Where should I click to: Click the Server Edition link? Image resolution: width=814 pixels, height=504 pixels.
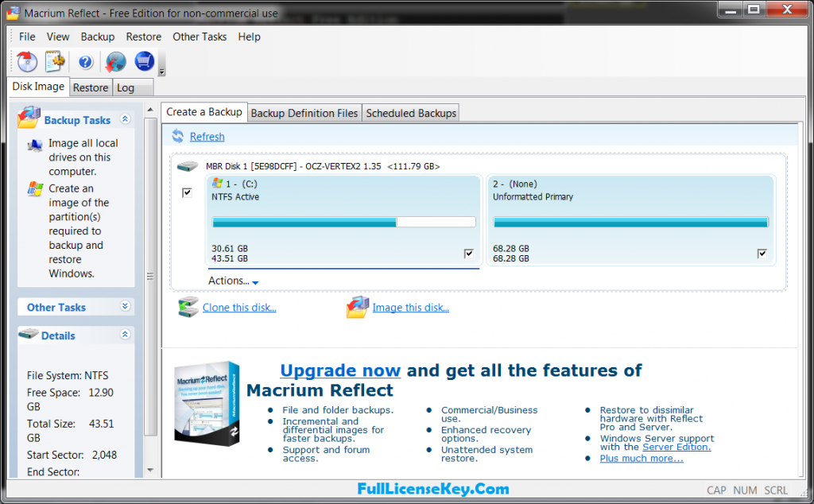click(676, 447)
